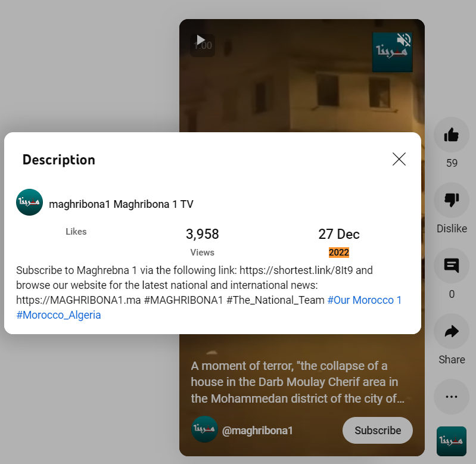Click the 3,958 Views count

click(202, 242)
